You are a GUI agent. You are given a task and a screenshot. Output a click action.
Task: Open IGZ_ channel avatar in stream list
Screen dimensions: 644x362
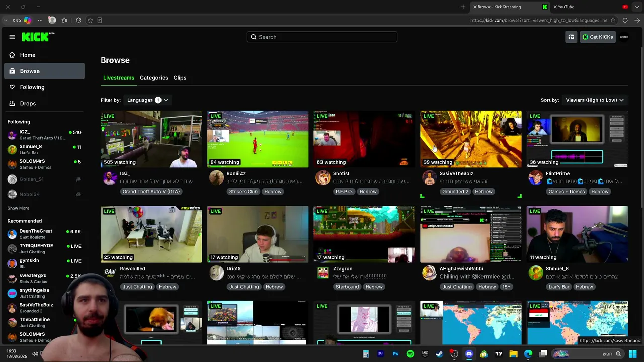click(x=110, y=178)
